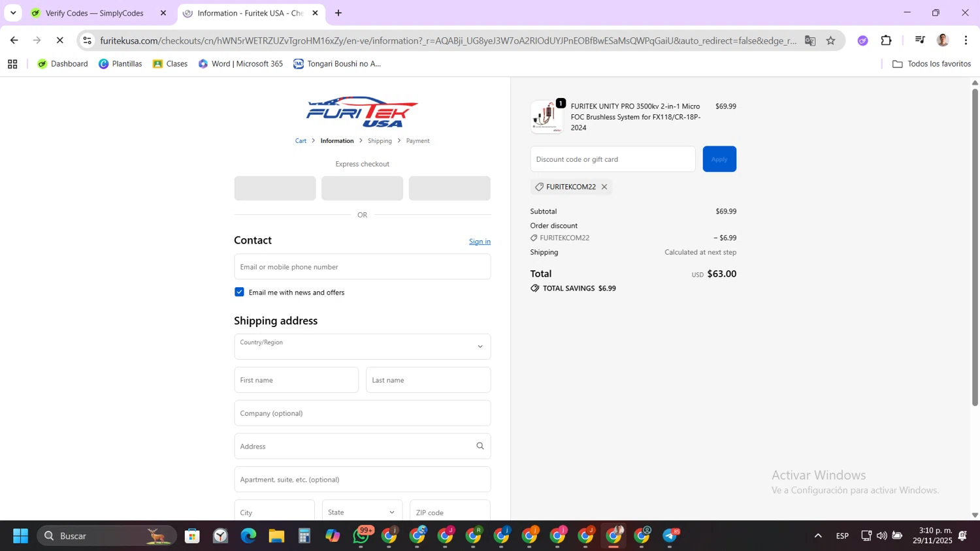The height and width of the screenshot is (551, 980).
Task: Click the Furitek USA logo
Action: 362,112
